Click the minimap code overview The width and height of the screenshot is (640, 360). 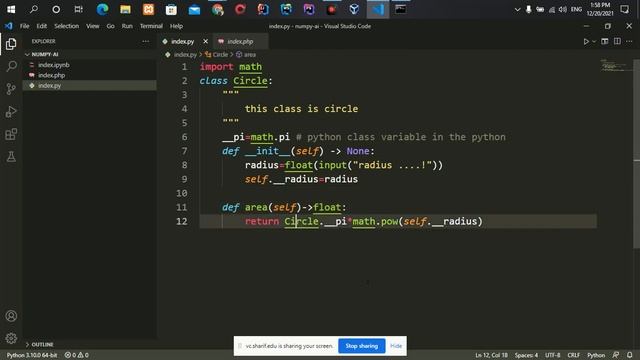pyautogui.click(x=616, y=65)
